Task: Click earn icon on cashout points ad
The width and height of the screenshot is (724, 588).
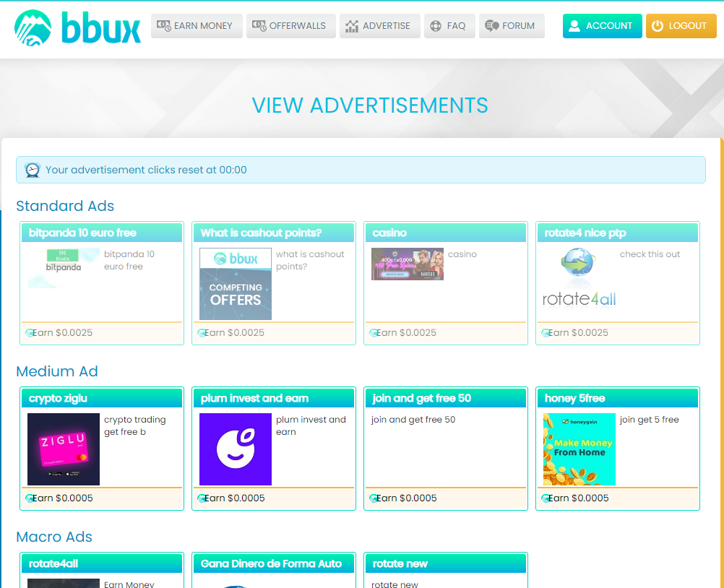Action: (202, 333)
